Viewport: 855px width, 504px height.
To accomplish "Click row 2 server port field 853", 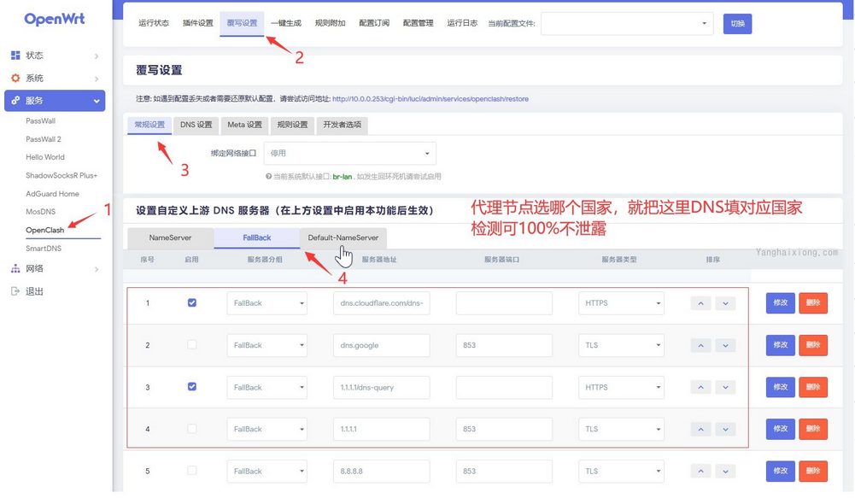I will [x=504, y=345].
